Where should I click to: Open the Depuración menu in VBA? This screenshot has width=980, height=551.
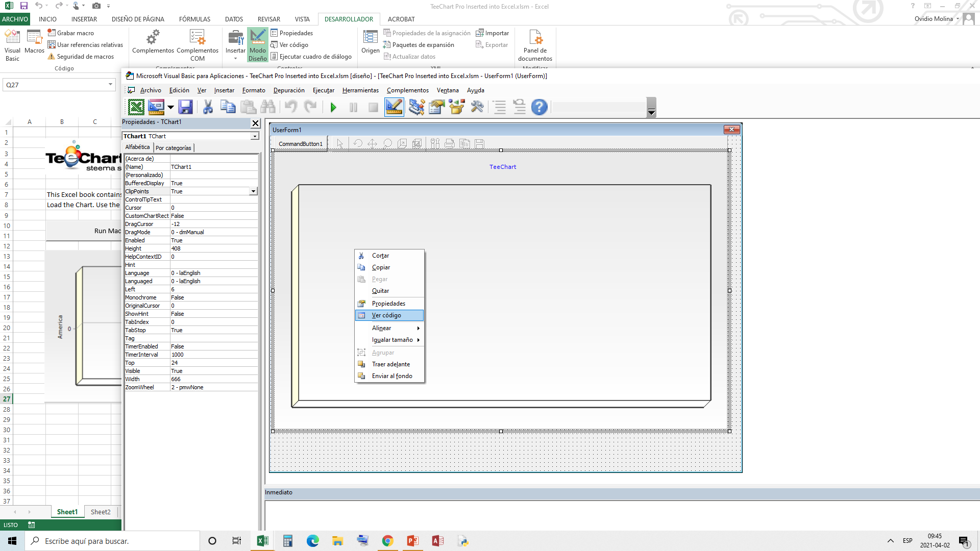point(289,90)
